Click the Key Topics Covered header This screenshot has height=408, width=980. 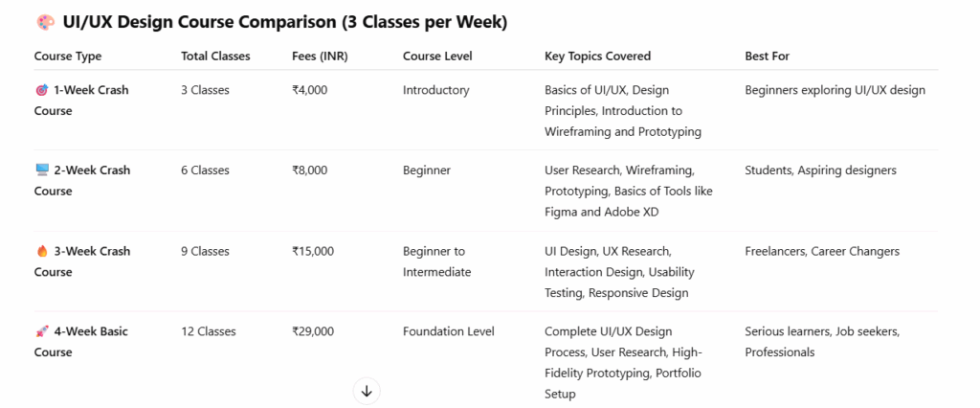pos(598,57)
